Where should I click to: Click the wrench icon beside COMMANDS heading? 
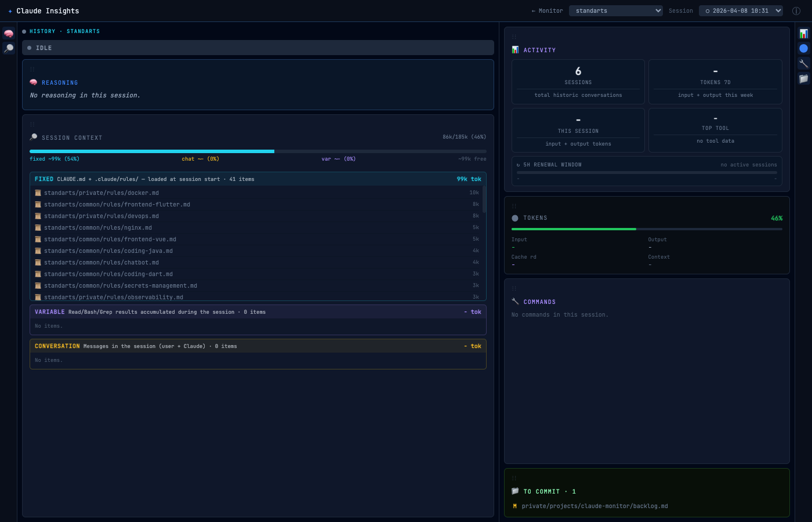[515, 302]
